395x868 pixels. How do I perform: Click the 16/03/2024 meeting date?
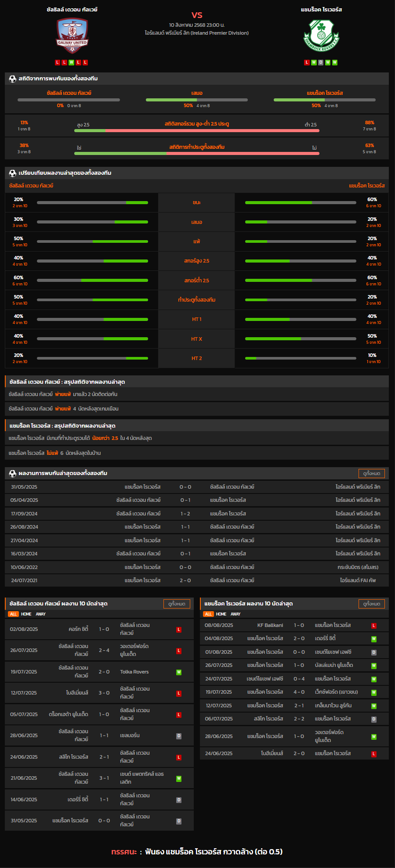(24, 554)
